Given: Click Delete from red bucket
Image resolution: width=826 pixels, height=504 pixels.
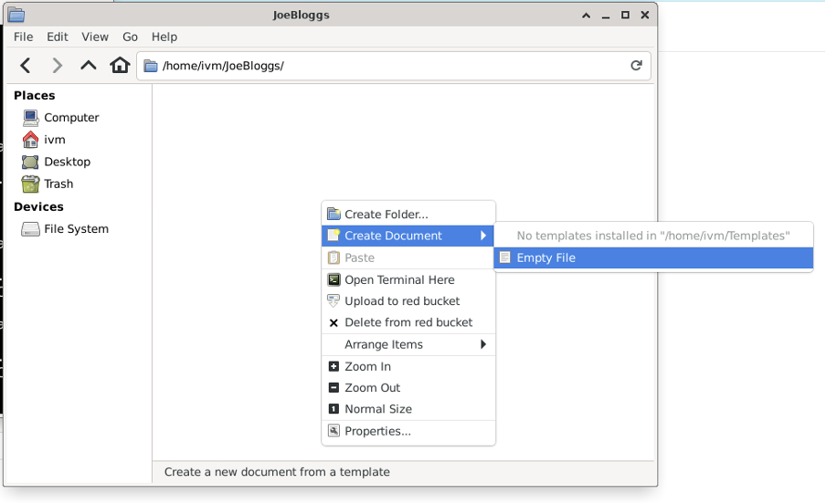Looking at the screenshot, I should pos(408,322).
